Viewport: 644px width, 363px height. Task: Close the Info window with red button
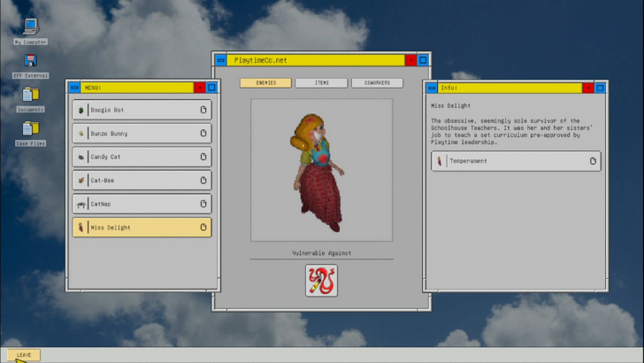(x=587, y=88)
